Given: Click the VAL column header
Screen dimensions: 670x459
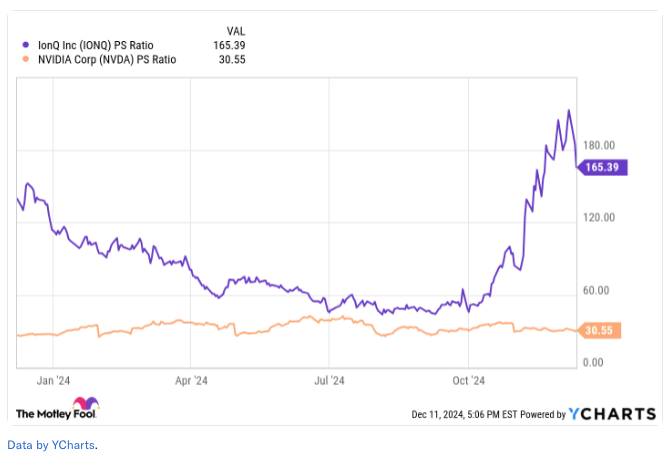Looking at the screenshot, I should tap(236, 31).
